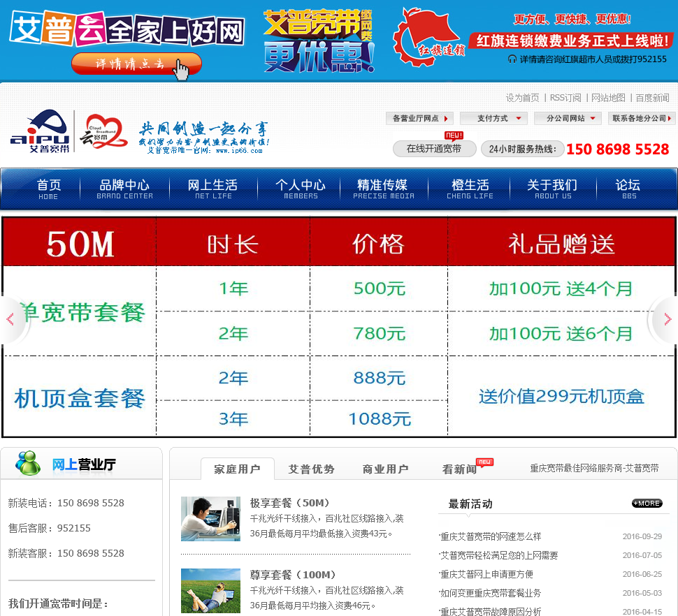
Task: Go to previous banner slide arrow
Action: click(x=10, y=320)
